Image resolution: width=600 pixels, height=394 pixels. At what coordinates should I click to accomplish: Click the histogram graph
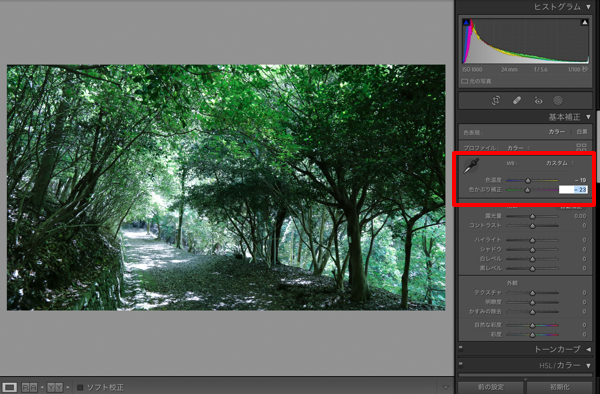pos(525,41)
